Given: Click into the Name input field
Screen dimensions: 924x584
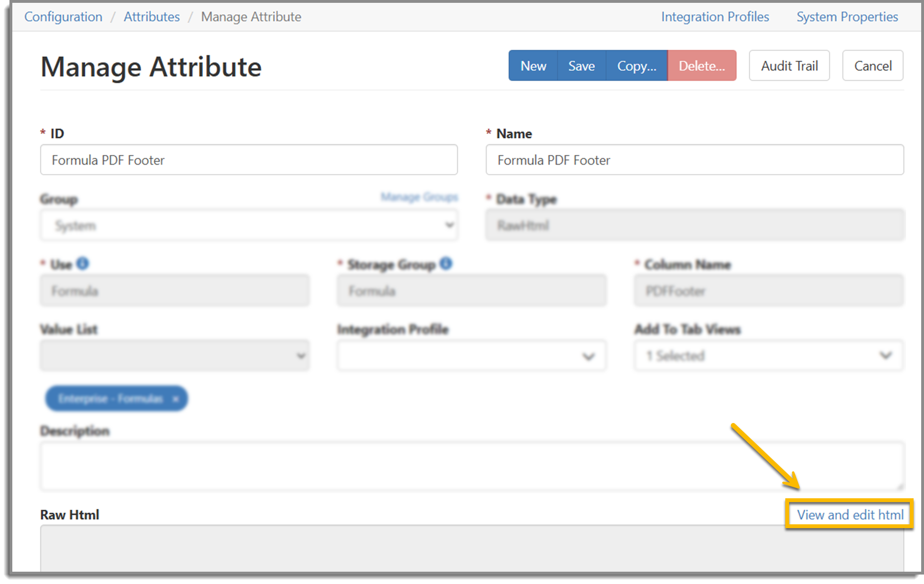Looking at the screenshot, I should click(x=694, y=160).
